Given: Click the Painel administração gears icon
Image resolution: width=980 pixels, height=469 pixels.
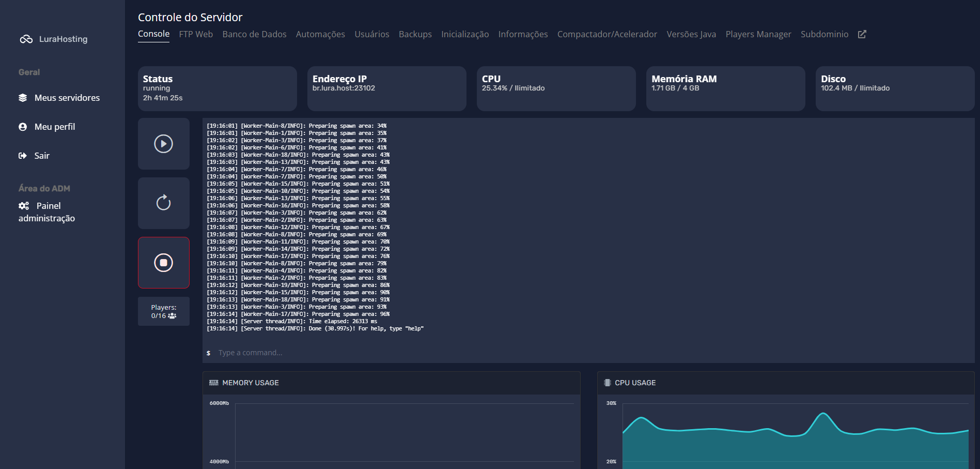Looking at the screenshot, I should 24,206.
